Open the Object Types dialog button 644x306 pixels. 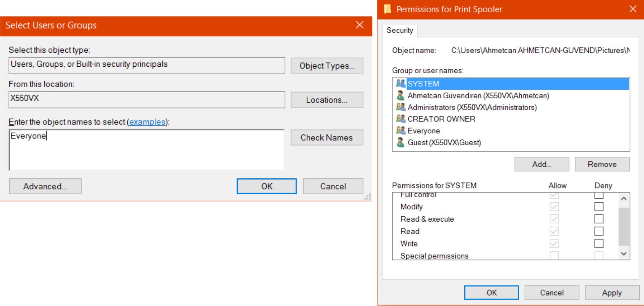[x=327, y=66]
